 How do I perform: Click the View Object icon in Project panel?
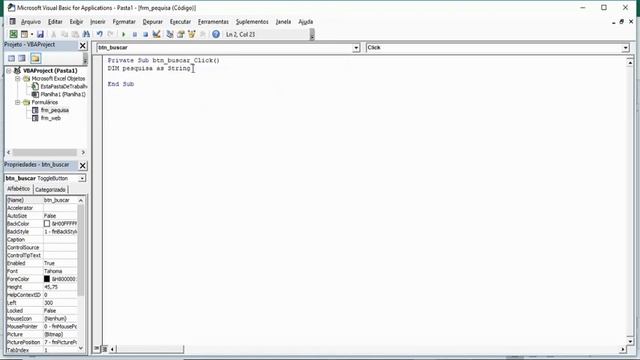[22, 58]
